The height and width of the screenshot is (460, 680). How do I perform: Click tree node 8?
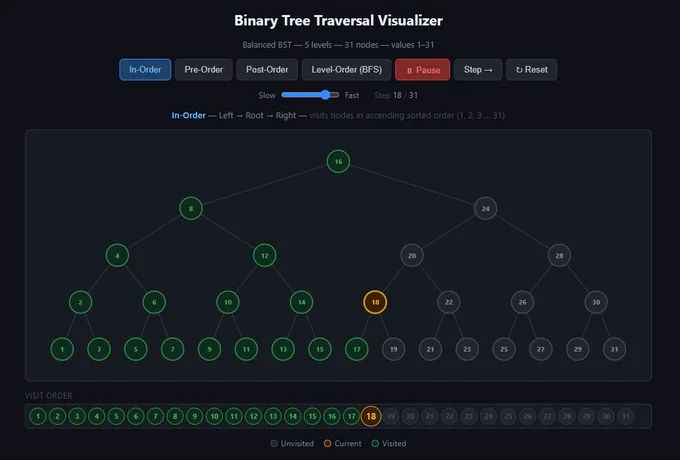tap(191, 209)
